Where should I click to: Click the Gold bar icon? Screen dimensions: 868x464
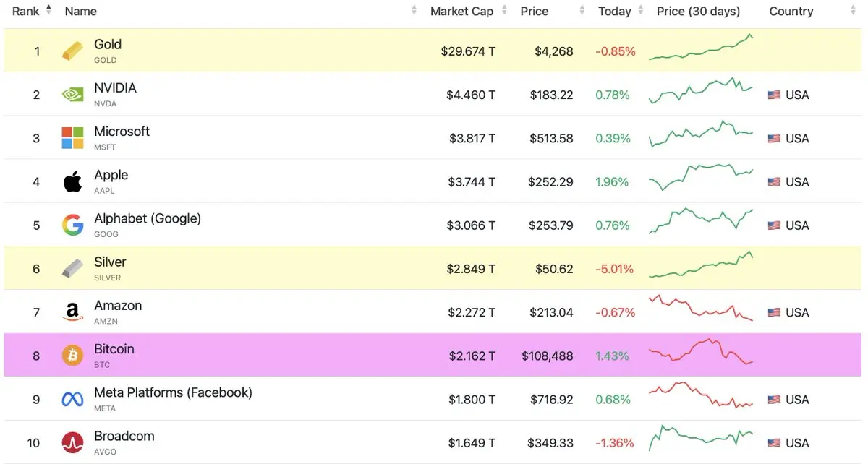[x=72, y=51]
